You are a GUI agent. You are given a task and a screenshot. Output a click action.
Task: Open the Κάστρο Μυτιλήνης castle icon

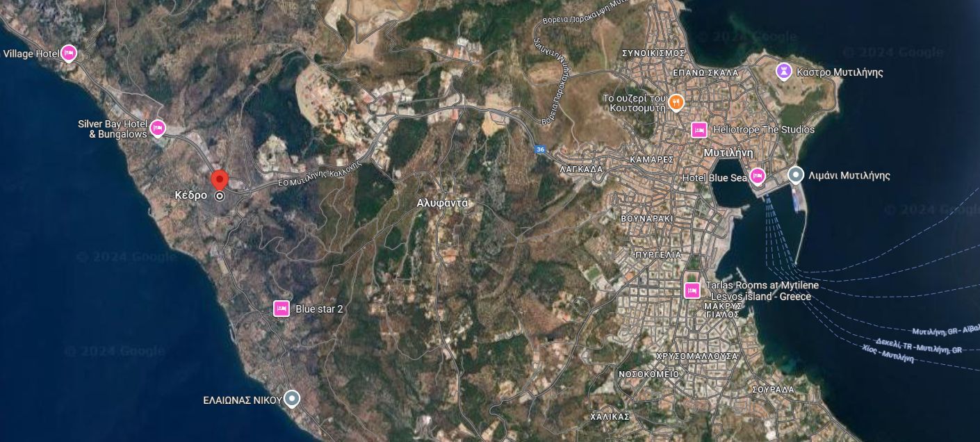[x=784, y=71]
